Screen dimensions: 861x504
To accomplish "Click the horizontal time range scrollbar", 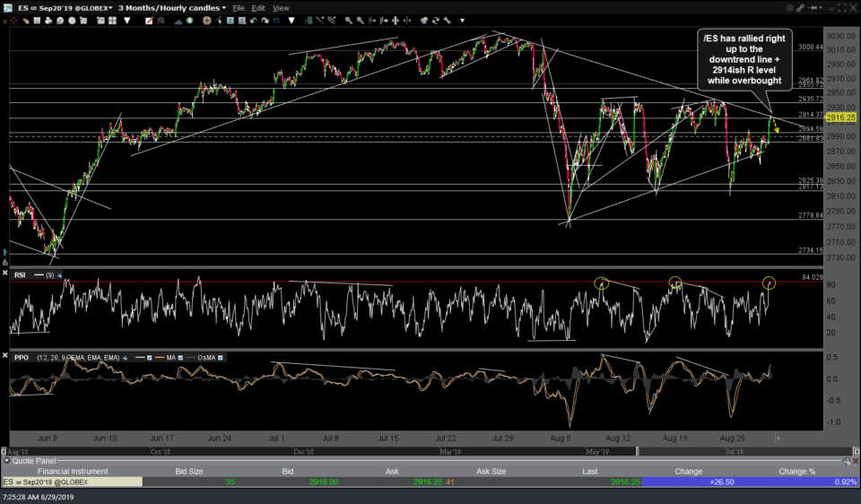I will pyautogui.click(x=430, y=451).
